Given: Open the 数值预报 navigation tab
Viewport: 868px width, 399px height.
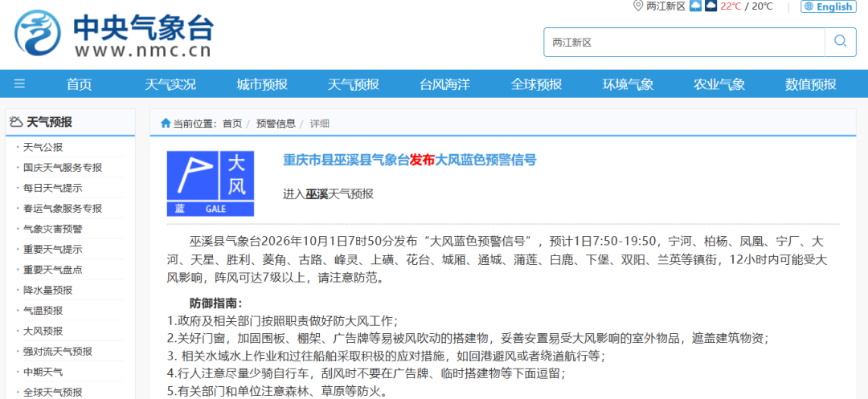Looking at the screenshot, I should (x=810, y=84).
